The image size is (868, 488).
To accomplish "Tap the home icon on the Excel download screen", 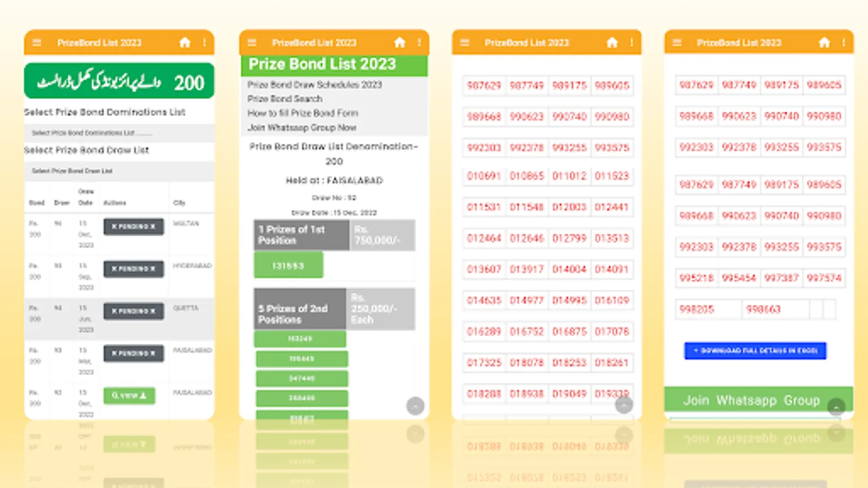I will [825, 42].
